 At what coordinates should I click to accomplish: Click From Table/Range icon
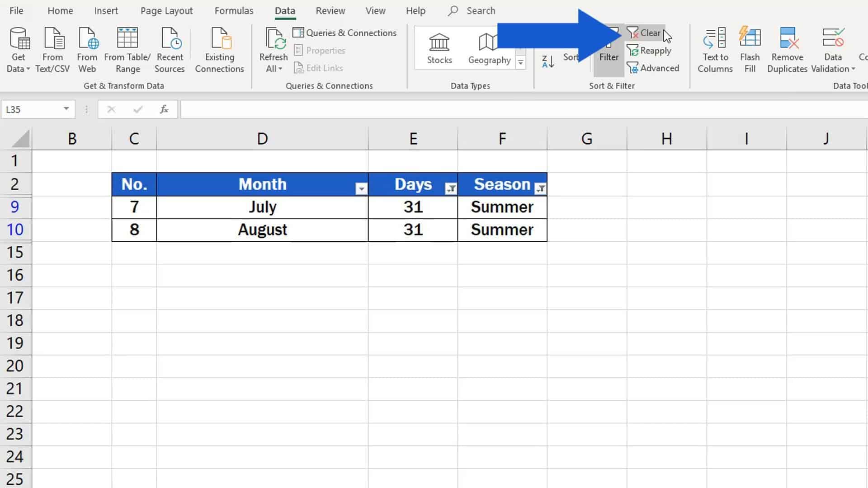[x=127, y=38]
